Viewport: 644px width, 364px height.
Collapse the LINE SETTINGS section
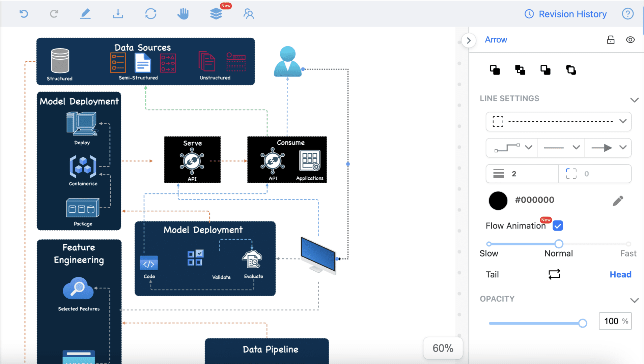[635, 99]
